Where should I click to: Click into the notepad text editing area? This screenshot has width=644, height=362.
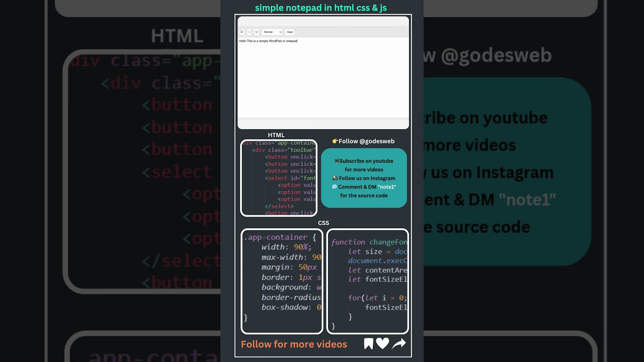pos(324,78)
